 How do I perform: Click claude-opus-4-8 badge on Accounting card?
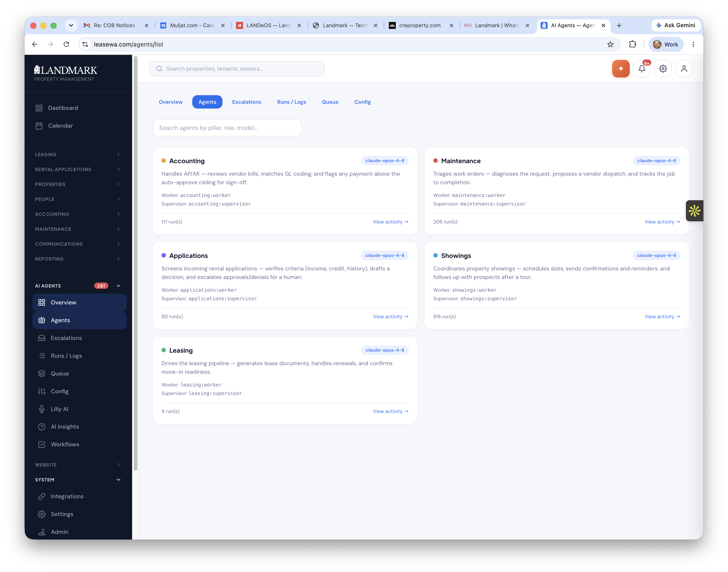pyautogui.click(x=385, y=161)
